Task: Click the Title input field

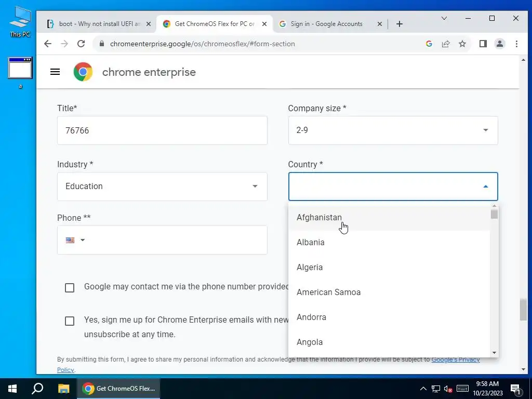Action: [x=162, y=130]
